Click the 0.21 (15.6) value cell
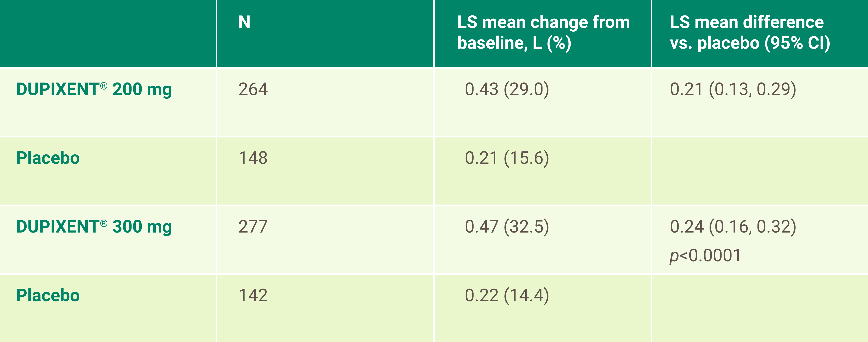 coord(507,158)
